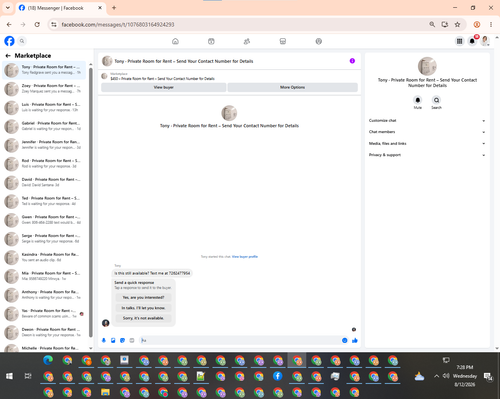Send quick reply "In talks. I'll let you know."
The image size is (500, 399).
(143, 308)
